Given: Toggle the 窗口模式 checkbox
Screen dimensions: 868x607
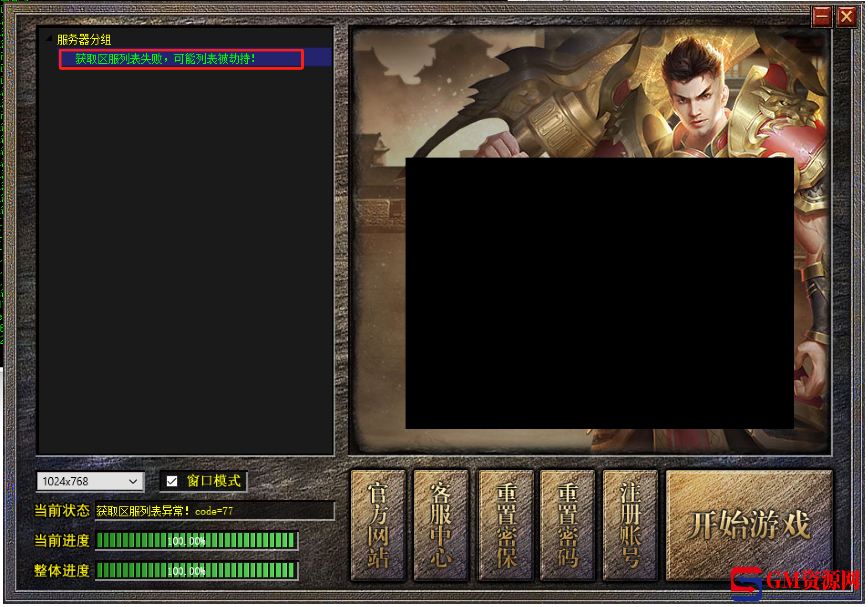Looking at the screenshot, I should 172,481.
